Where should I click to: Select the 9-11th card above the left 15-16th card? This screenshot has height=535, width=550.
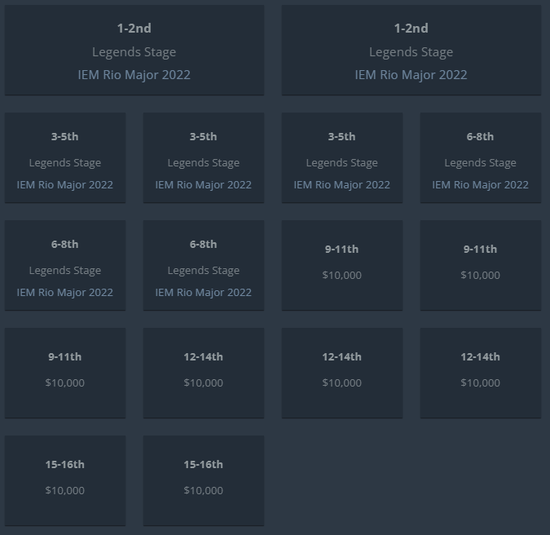(x=65, y=373)
